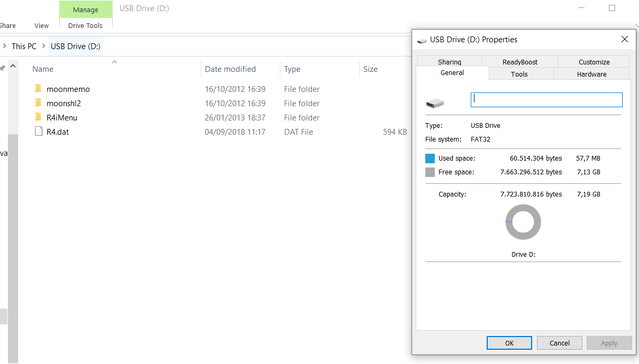
Task: Open the View ribbon tab
Action: (41, 25)
